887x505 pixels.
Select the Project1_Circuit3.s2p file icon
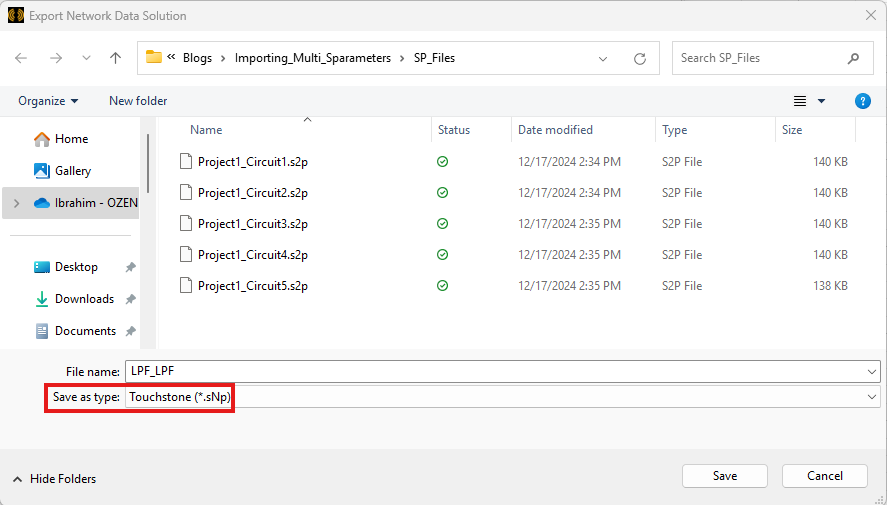tap(184, 224)
